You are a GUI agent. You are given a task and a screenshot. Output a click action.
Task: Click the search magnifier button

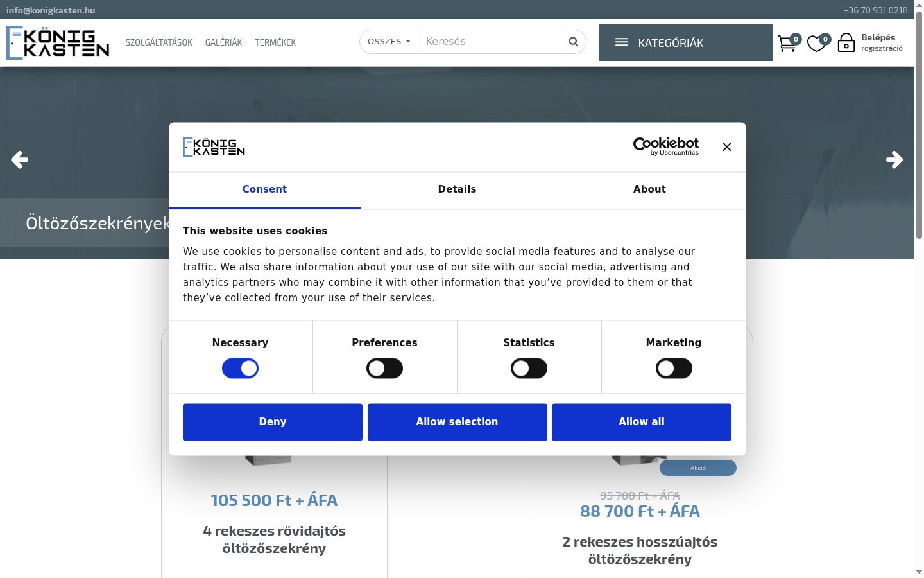574,42
